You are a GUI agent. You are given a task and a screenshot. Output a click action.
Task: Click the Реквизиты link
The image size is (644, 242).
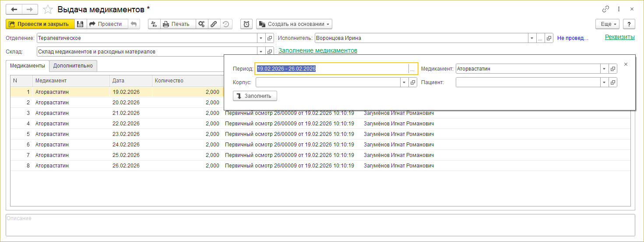(x=619, y=37)
